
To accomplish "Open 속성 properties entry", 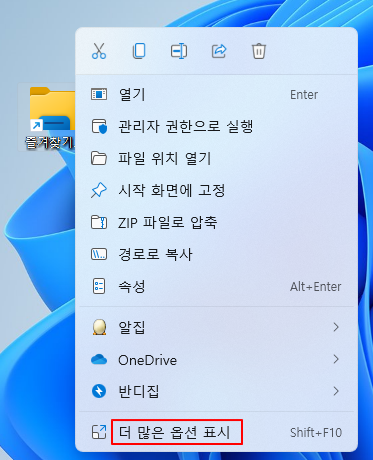I will click(217, 286).
